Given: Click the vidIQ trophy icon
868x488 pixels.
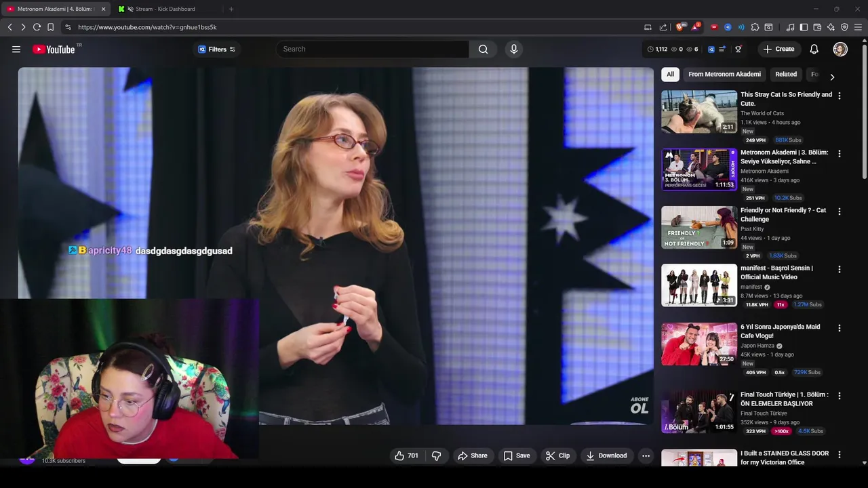Looking at the screenshot, I should tap(738, 49).
